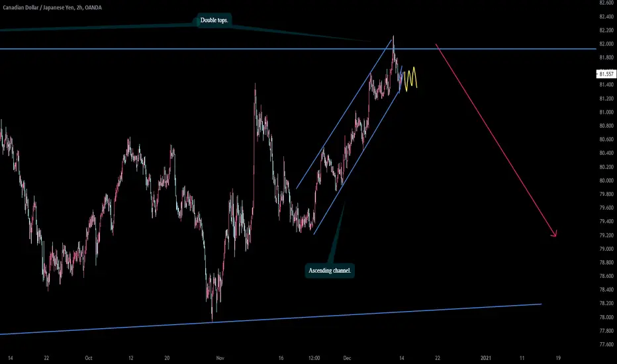Click the 12:00 label on the time axis
The width and height of the screenshot is (617, 364).
[x=314, y=358]
